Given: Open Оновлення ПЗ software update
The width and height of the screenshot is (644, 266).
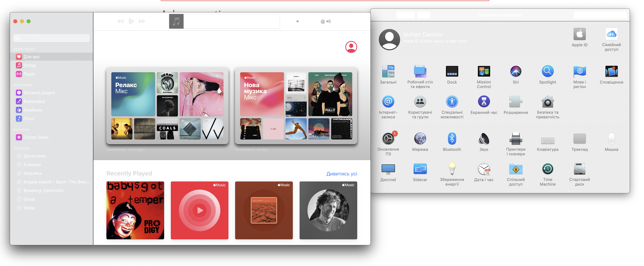Looking at the screenshot, I should [x=388, y=139].
